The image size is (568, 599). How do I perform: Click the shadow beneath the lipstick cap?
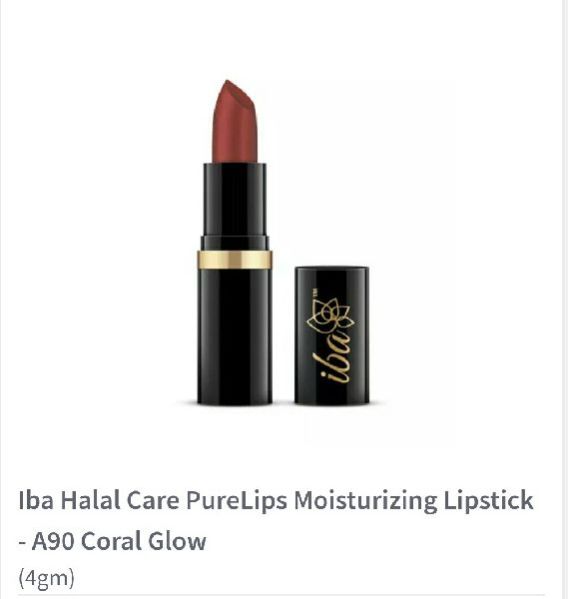(x=332, y=406)
